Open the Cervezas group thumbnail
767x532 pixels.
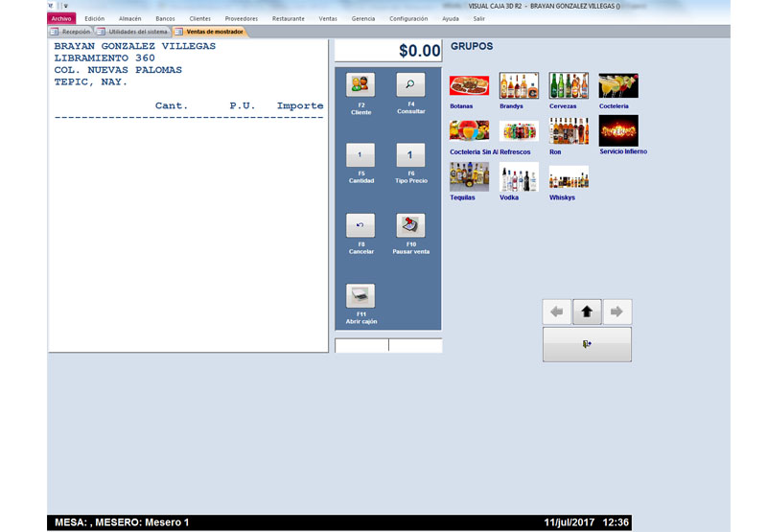point(569,86)
